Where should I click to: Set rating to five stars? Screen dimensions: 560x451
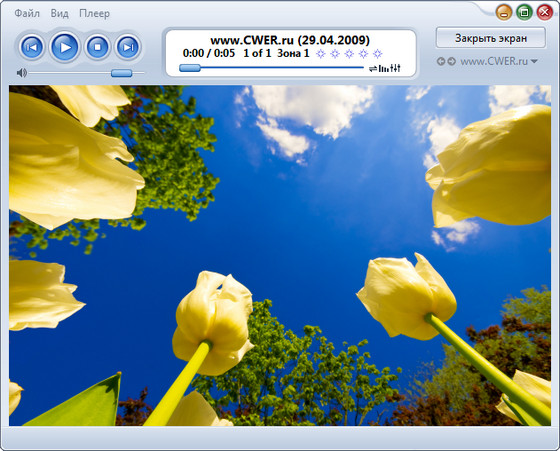click(x=378, y=54)
